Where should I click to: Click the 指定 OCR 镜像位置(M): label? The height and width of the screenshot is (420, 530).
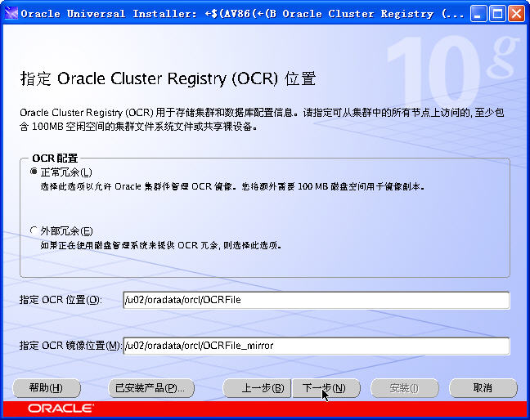coord(70,346)
